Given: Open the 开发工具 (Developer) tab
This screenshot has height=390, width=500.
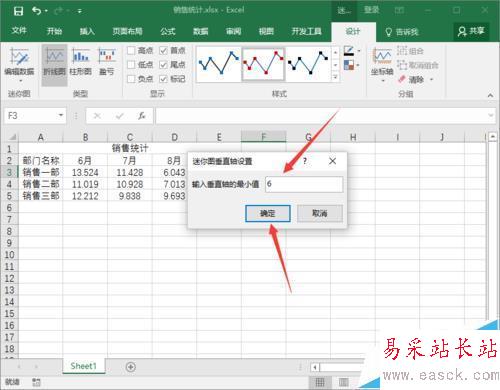Looking at the screenshot, I should pyautogui.click(x=306, y=31).
